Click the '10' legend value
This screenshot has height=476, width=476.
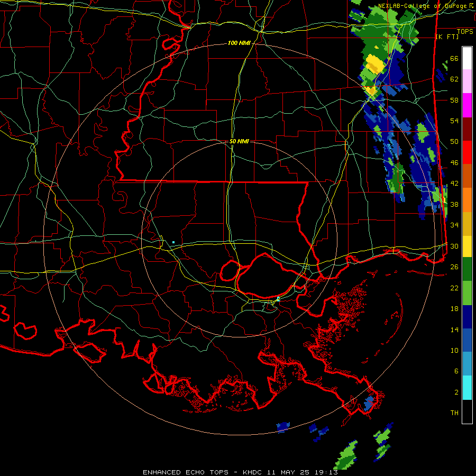click(454, 350)
